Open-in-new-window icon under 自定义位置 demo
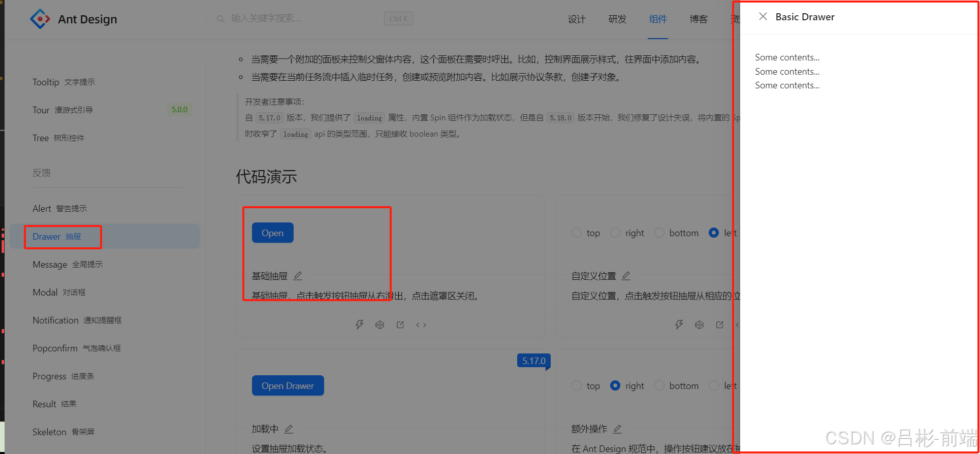Viewport: 980px width, 454px height. [x=720, y=325]
